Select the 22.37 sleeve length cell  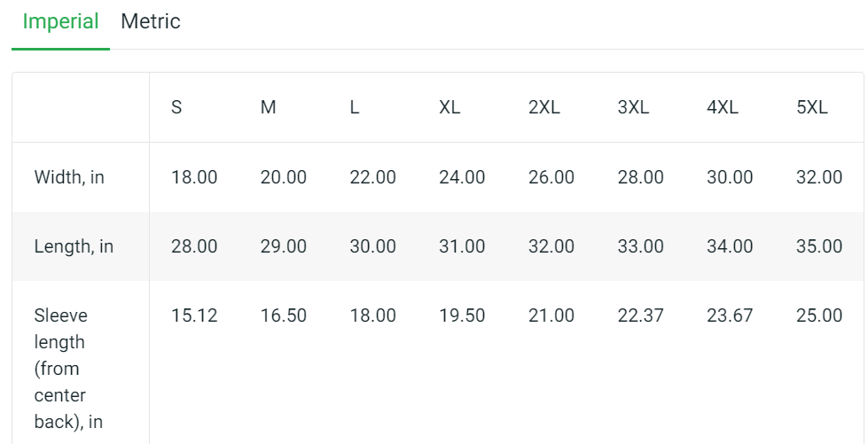point(641,315)
